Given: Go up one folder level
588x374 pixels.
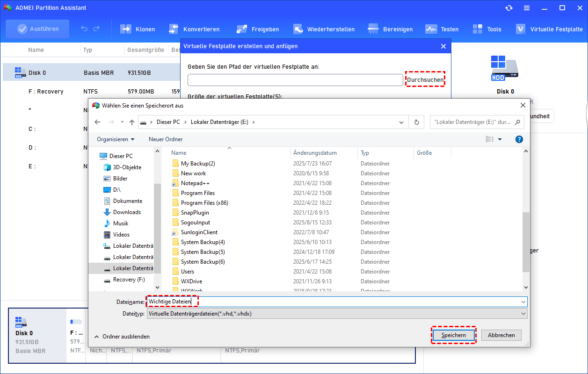Looking at the screenshot, I should (132, 122).
